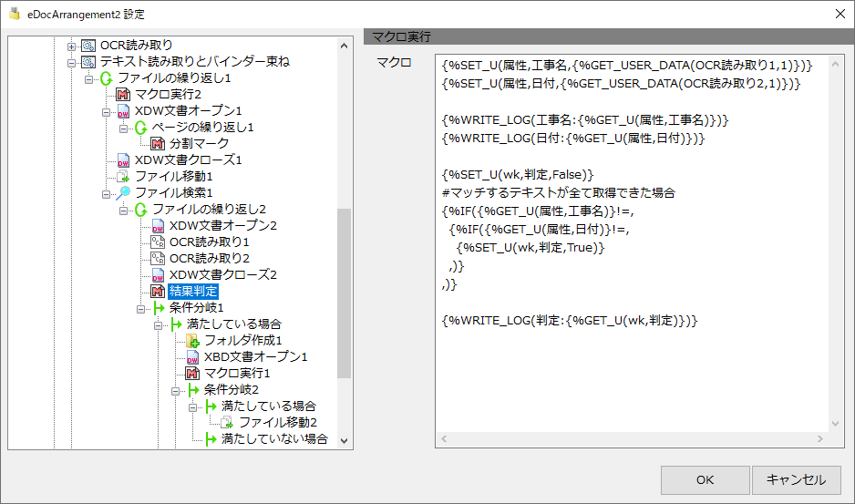Click the line {%SET_U(wk,判定,True)}
This screenshot has height=504, width=855.
pos(531,248)
